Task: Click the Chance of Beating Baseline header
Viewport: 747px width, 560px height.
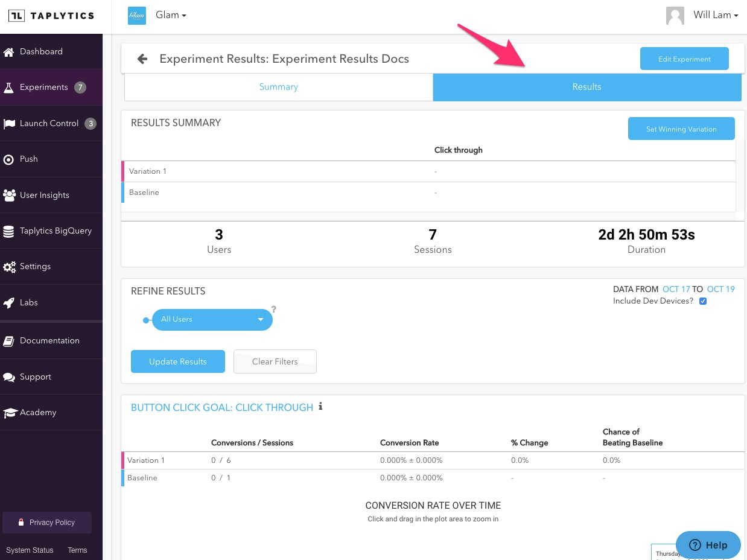Action: pos(632,437)
